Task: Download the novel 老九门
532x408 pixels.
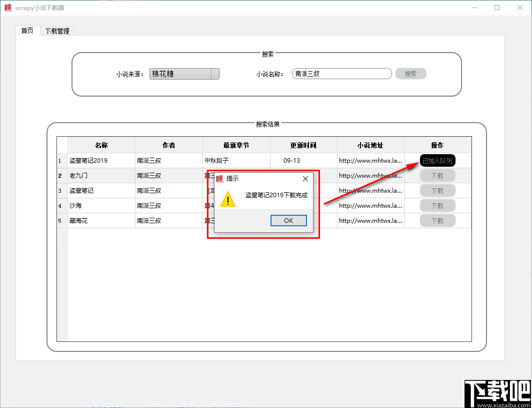Action: (437, 175)
